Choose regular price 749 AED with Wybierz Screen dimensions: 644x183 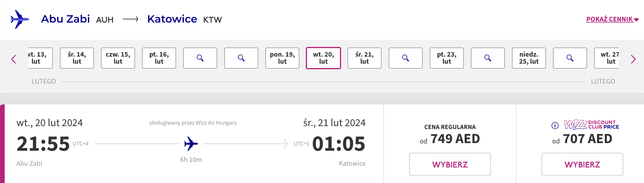click(x=450, y=164)
